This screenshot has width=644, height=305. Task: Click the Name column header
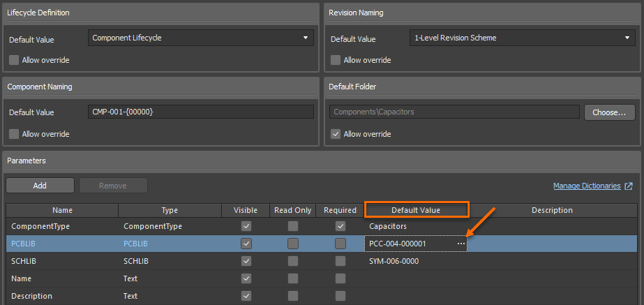coord(62,210)
